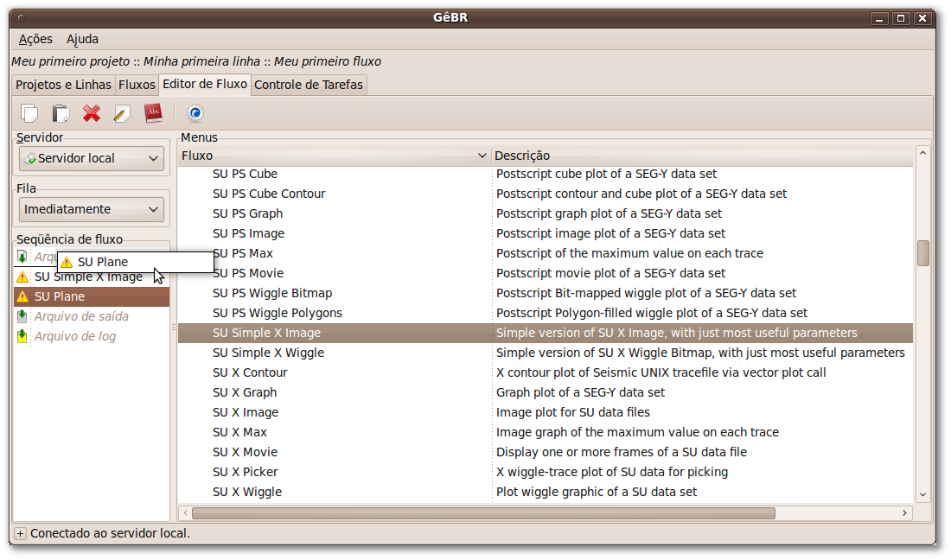Switch to Controle de Tarefas tab
Viewport: 951px width, 560px height.
coord(309,85)
